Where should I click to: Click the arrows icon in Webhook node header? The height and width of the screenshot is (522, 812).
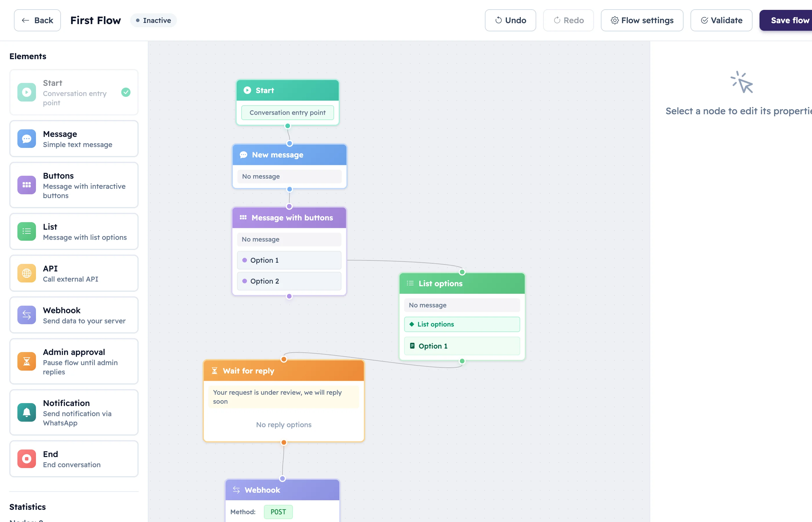pyautogui.click(x=236, y=490)
